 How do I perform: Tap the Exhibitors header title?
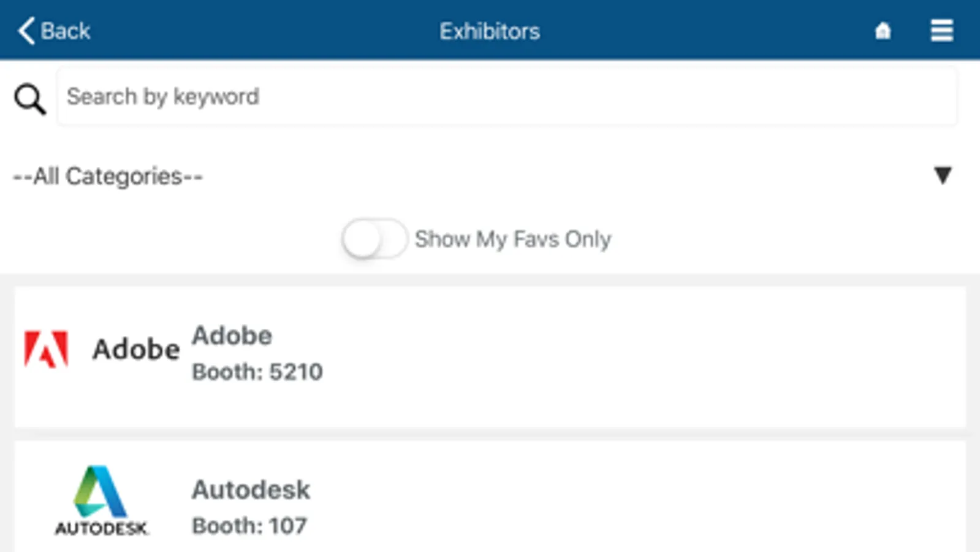point(489,31)
